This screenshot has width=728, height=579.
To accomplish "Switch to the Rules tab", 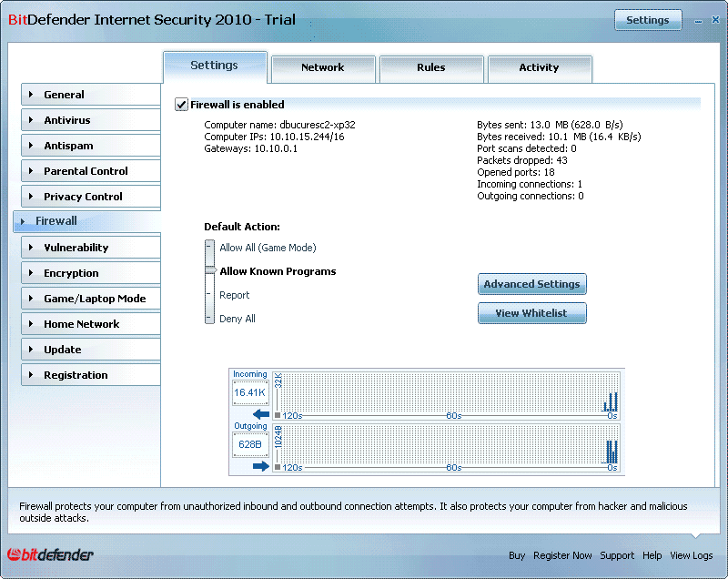I will tap(431, 68).
